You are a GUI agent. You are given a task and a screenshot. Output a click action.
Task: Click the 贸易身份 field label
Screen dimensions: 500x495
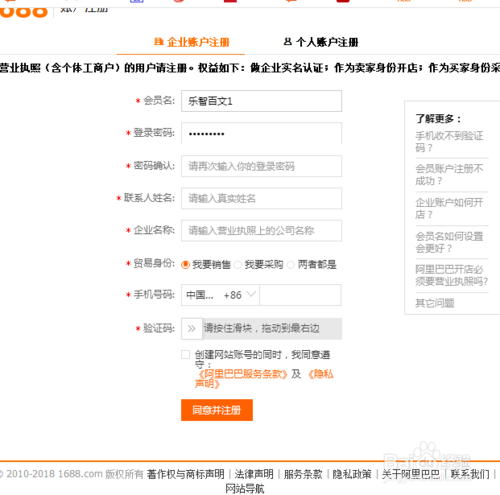click(x=154, y=263)
